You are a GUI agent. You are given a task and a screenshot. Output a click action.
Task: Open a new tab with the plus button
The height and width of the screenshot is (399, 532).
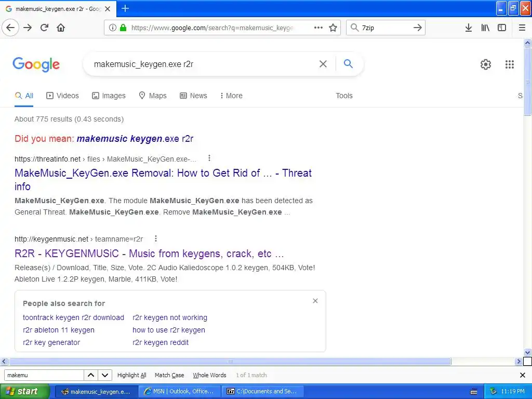click(125, 8)
